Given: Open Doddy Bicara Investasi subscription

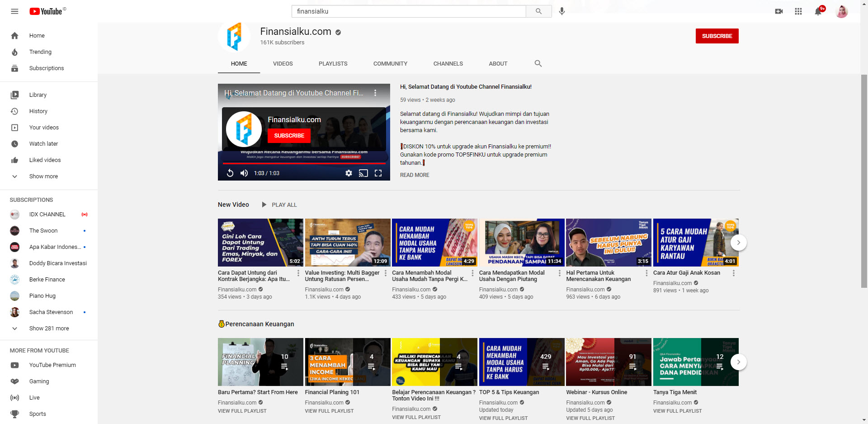Looking at the screenshot, I should [x=49, y=263].
